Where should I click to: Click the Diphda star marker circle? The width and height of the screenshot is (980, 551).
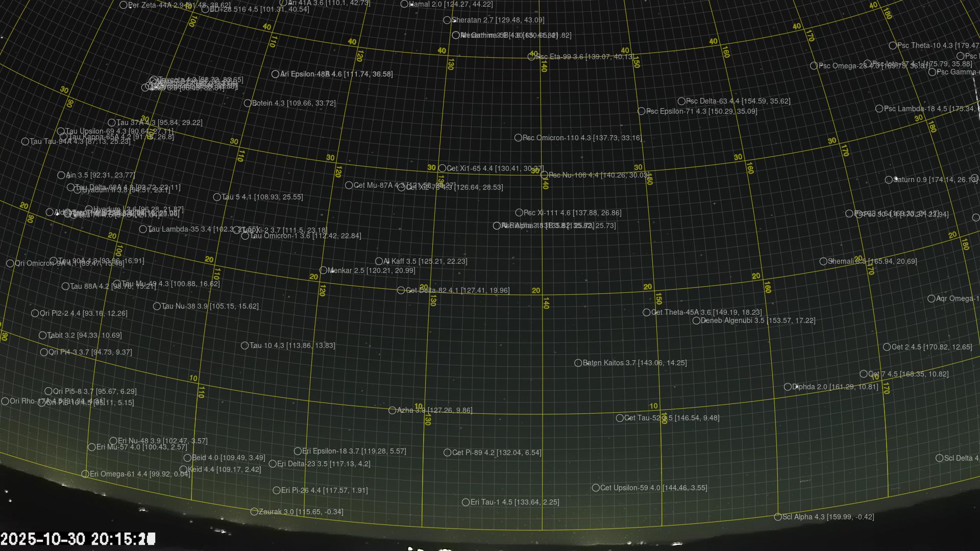(x=788, y=387)
